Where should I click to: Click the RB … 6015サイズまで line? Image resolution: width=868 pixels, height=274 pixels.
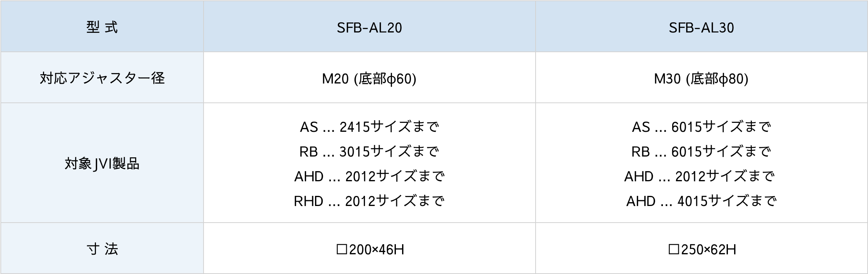701,151
